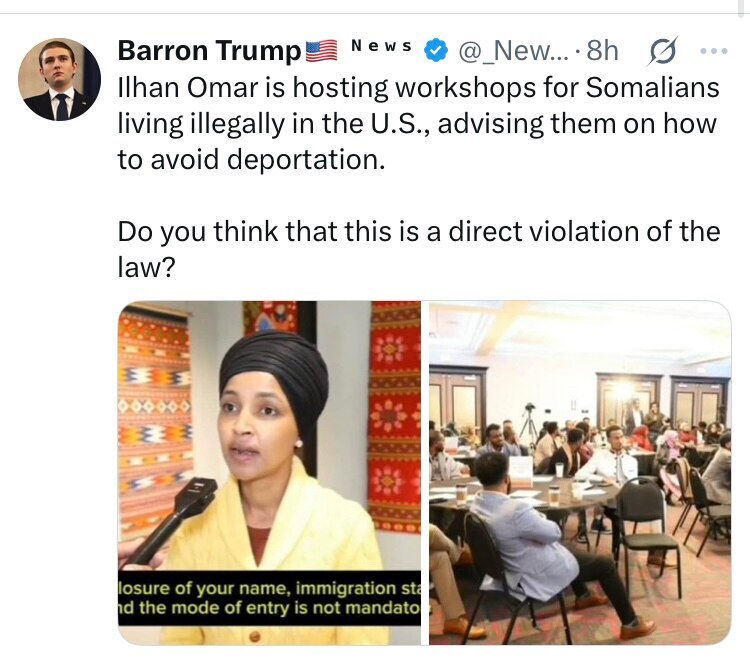Click the red patterned tapestry in photo

(x=395, y=416)
